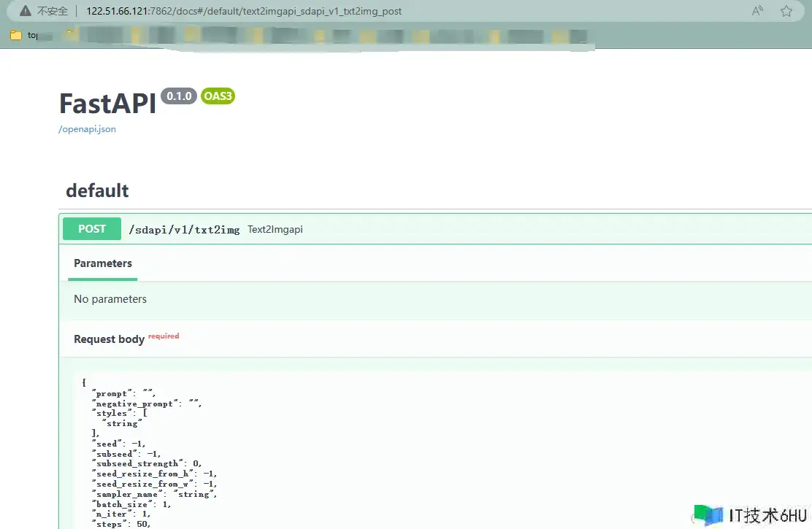Click the Text2Imgapi operation summary
The height and width of the screenshot is (529, 812).
click(275, 229)
